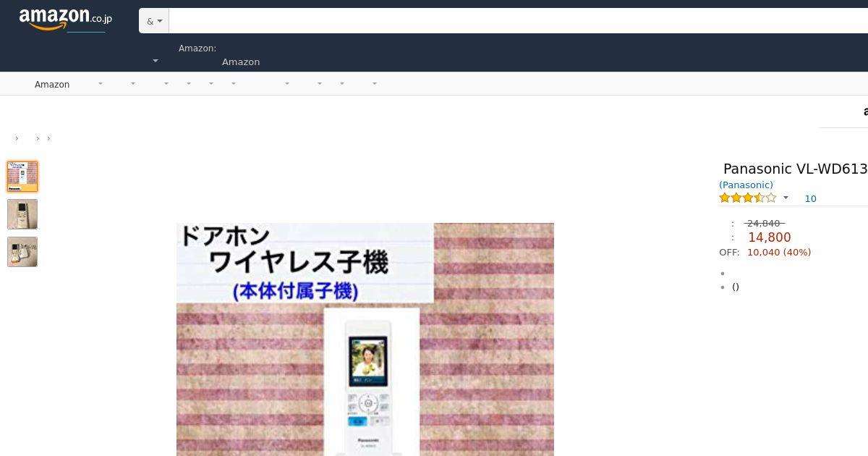This screenshot has height=456, width=868.
Task: Select the second thumbnail showing the handset
Action: point(22,214)
